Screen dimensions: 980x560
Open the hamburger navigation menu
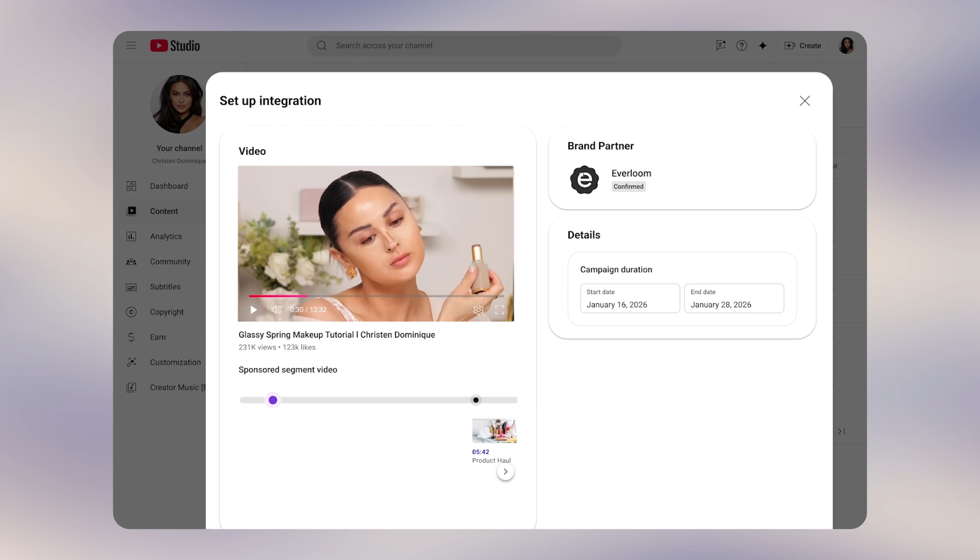pyautogui.click(x=131, y=45)
